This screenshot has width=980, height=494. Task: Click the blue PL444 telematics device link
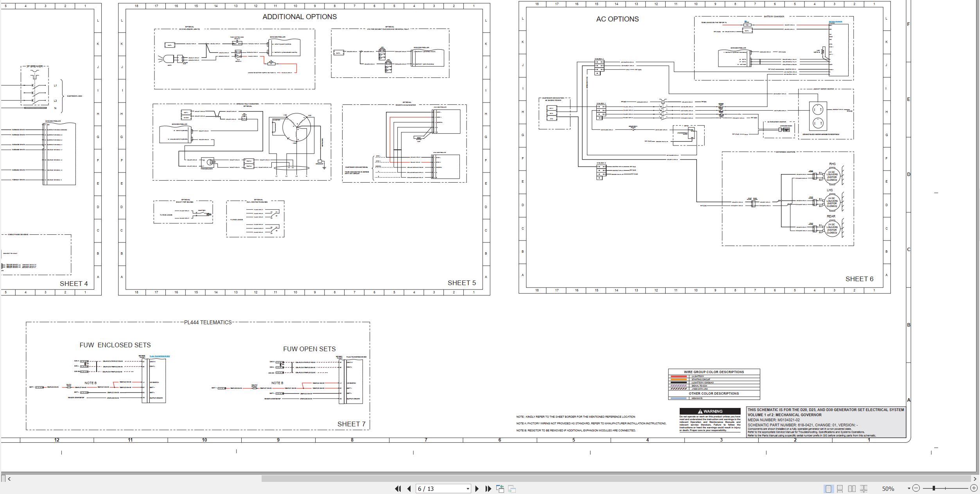[x=160, y=356]
